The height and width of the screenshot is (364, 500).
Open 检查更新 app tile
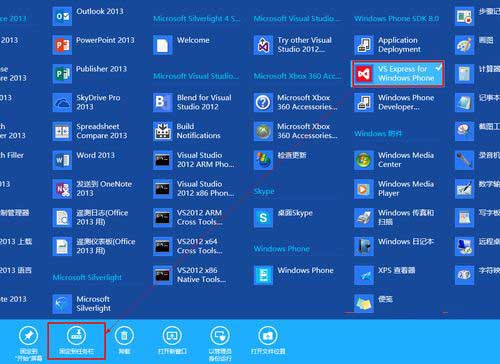tap(280, 160)
